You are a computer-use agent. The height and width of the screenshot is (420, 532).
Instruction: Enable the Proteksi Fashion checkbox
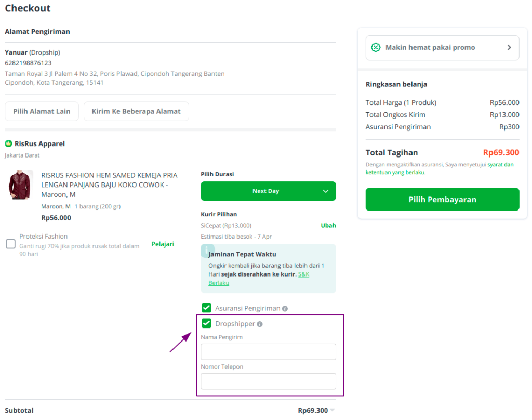pyautogui.click(x=10, y=244)
